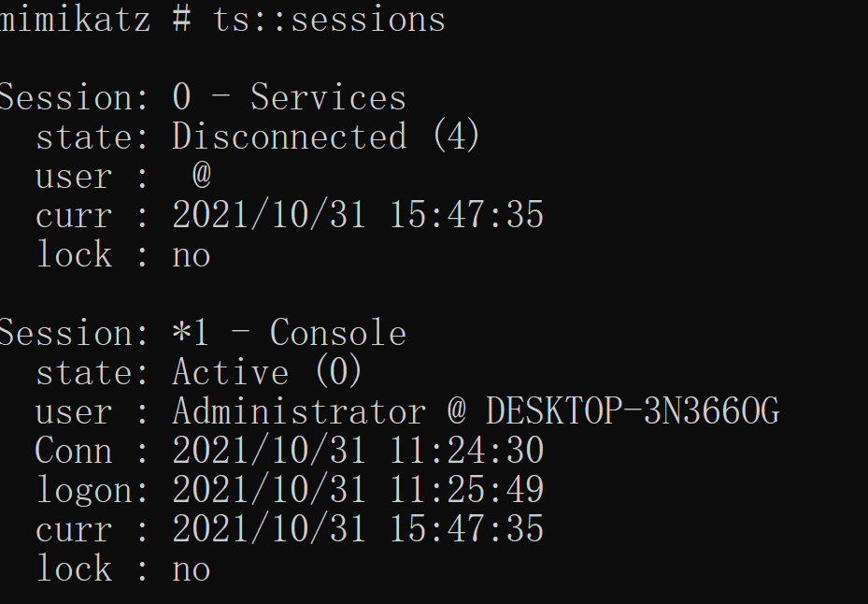
Task: Click the Session 0 - Services header
Action: click(203, 97)
